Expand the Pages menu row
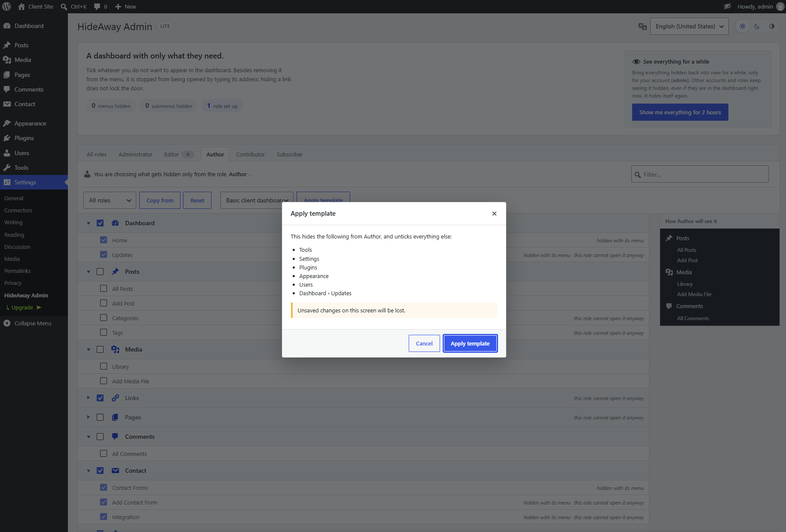The height and width of the screenshot is (532, 786). 89,417
